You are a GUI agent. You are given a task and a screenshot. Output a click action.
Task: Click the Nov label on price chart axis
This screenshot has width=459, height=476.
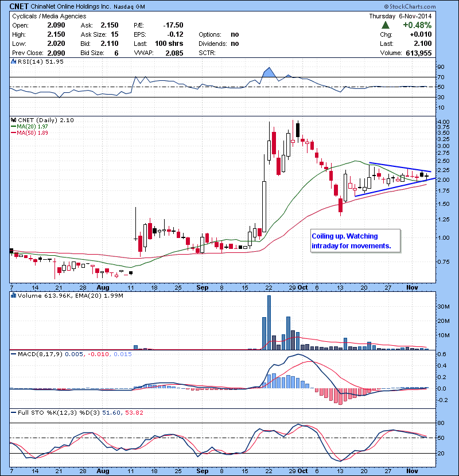[x=412, y=287]
